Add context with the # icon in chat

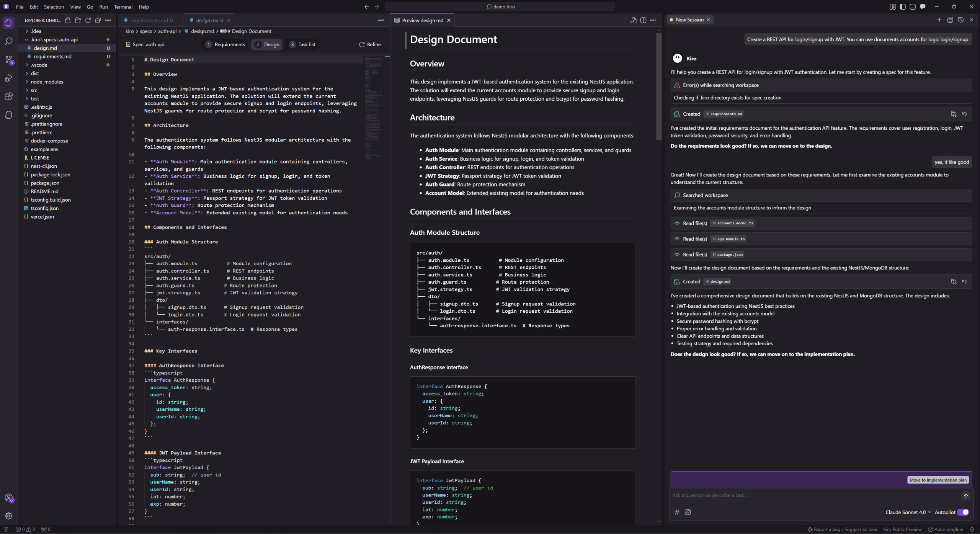(677, 512)
